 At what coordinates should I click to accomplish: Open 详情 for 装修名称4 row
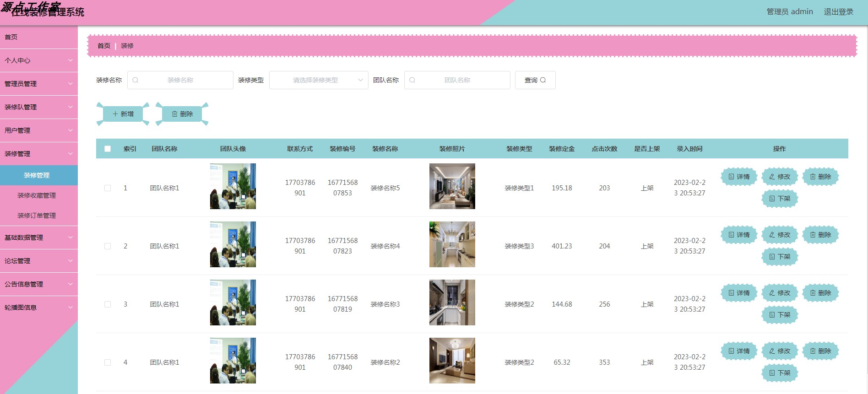739,235
